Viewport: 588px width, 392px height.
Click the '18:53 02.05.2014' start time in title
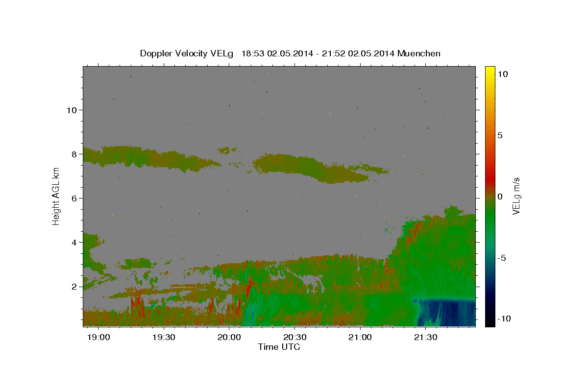(x=276, y=53)
